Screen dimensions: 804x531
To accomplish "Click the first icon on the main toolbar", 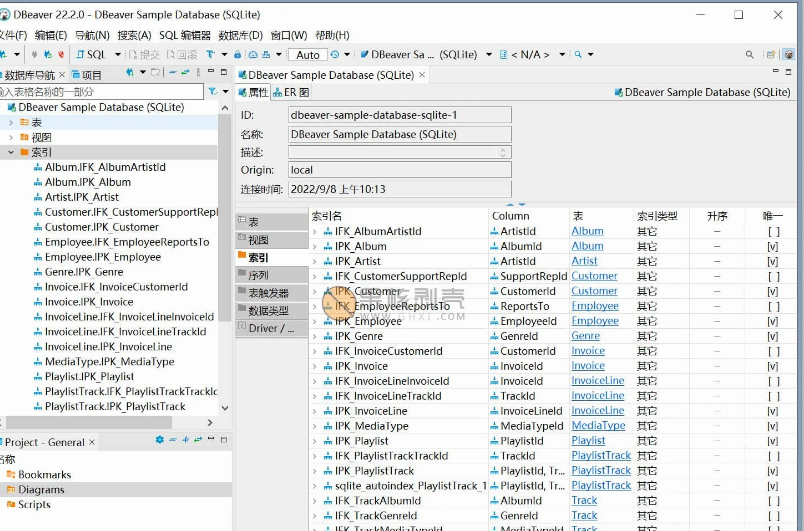I will pyautogui.click(x=4, y=54).
